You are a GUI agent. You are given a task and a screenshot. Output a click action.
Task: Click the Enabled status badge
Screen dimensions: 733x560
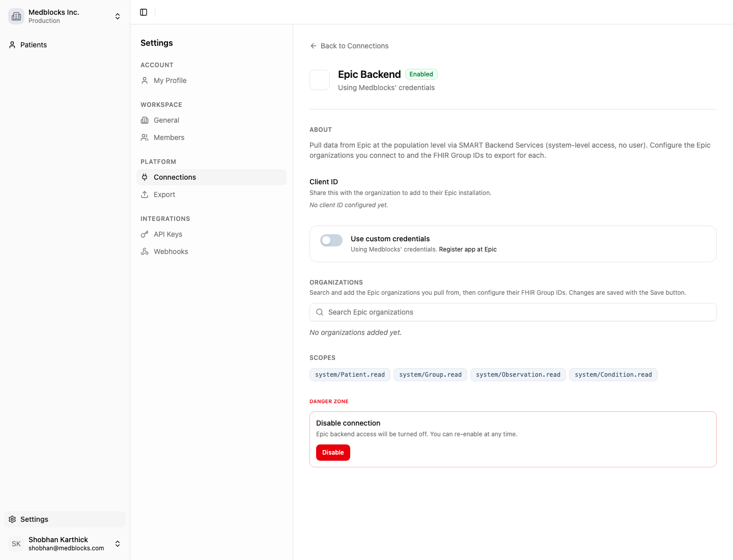click(x=421, y=74)
